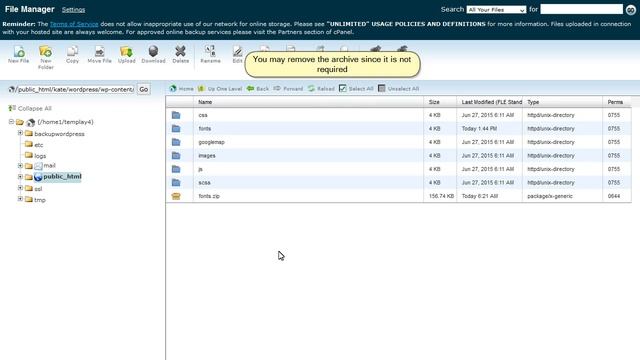640x360 pixels.
Task: Select public_html in folder tree
Action: point(62,176)
